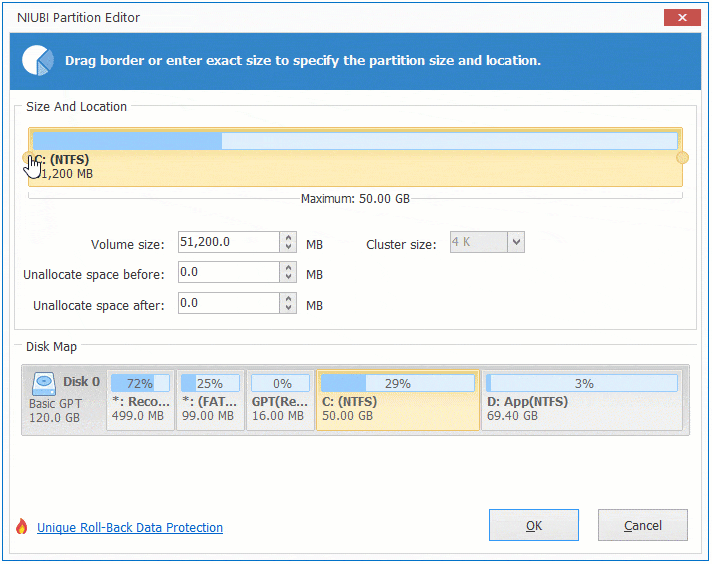Select the Recovery 499.0 MB partition

pos(140,400)
